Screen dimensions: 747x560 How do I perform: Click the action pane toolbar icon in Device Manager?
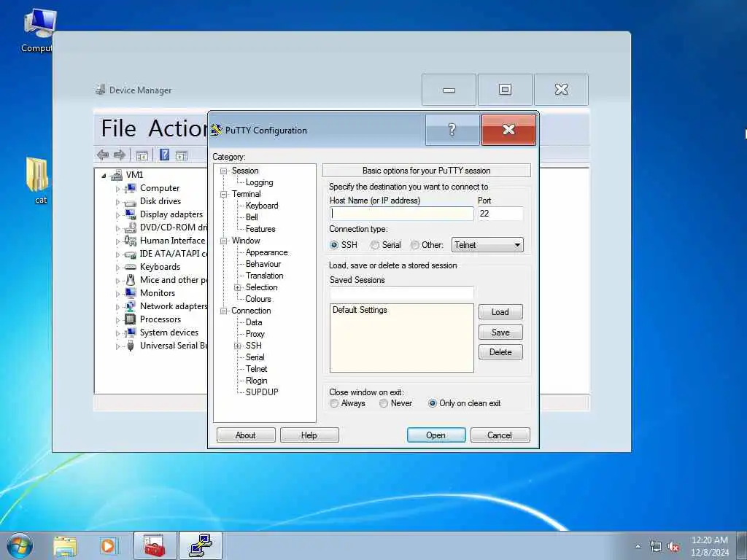pos(182,155)
